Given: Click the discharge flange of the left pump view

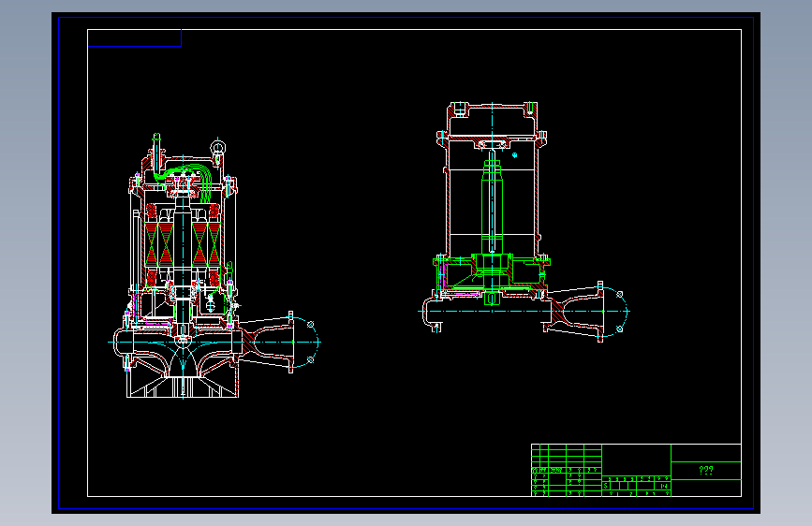Looking at the screenshot, I should [291, 343].
